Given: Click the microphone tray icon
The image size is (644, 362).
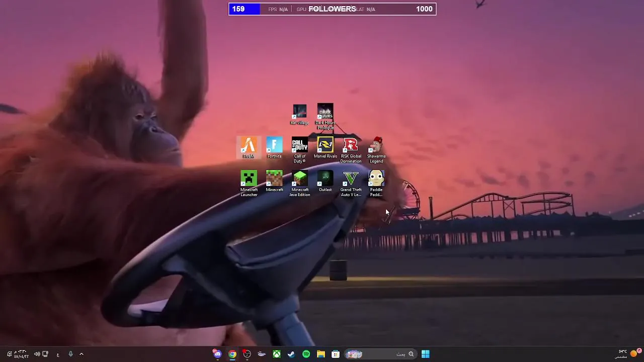Looking at the screenshot, I should coord(70,354).
